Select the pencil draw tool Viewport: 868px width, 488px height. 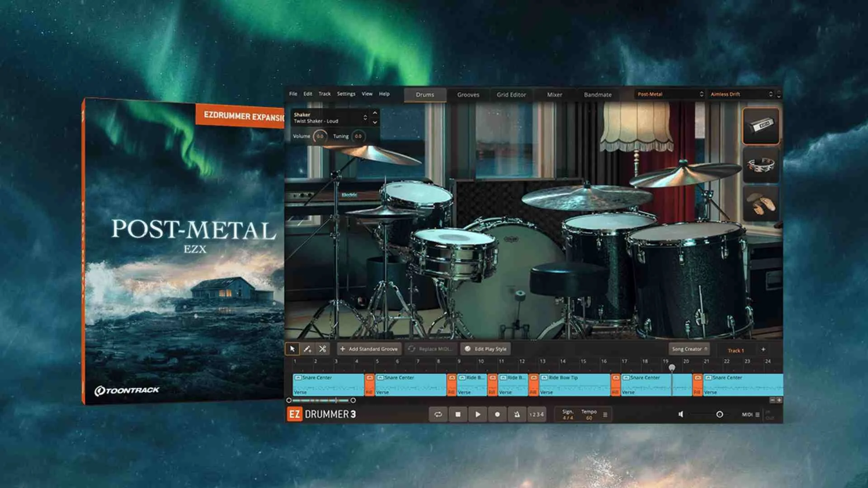tap(307, 349)
